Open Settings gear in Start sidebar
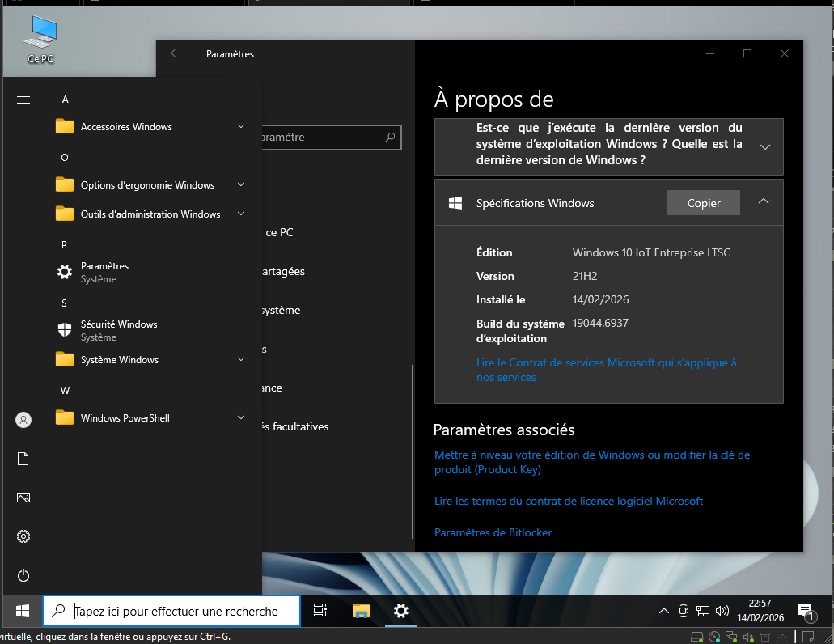834x644 pixels. coord(23,536)
